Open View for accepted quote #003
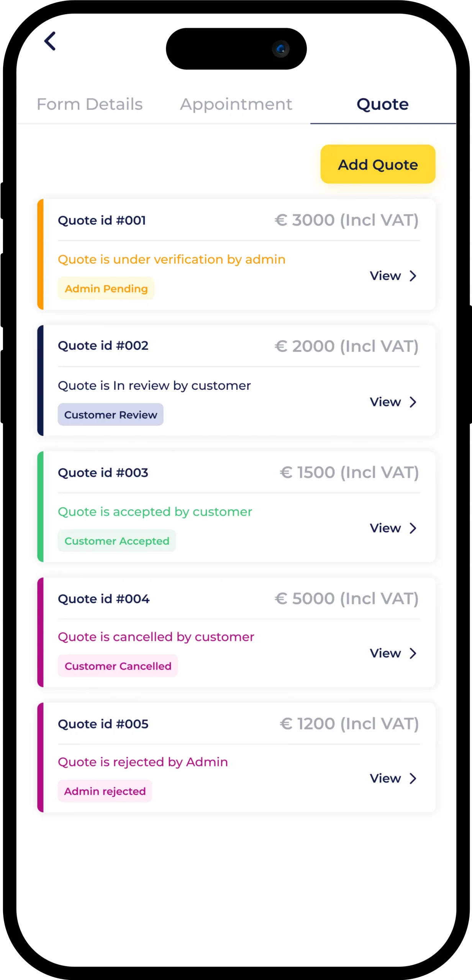This screenshot has height=980, width=472. (x=385, y=528)
